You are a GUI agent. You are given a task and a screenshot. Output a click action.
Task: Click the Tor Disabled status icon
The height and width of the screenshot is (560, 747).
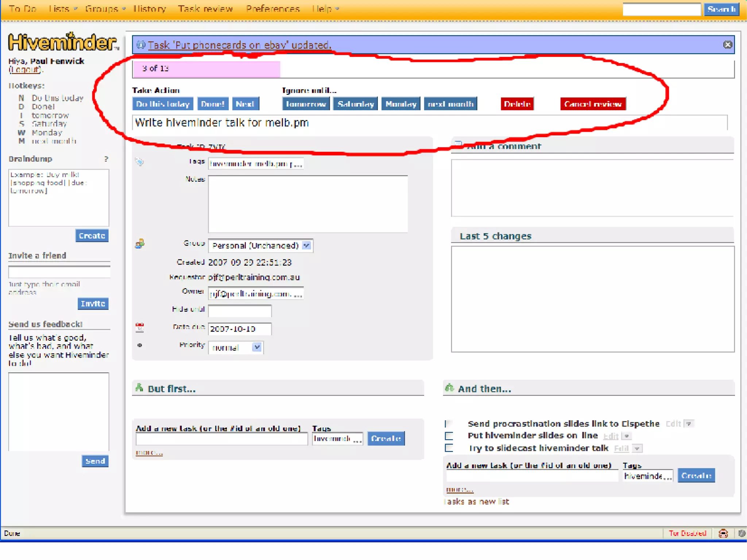coord(687,533)
